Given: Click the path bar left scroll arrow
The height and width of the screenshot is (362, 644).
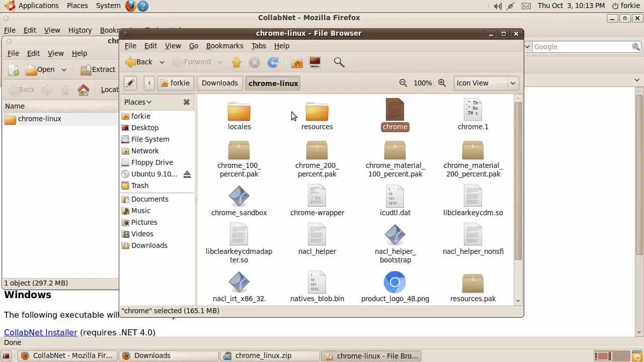Looking at the screenshot, I should [149, 83].
